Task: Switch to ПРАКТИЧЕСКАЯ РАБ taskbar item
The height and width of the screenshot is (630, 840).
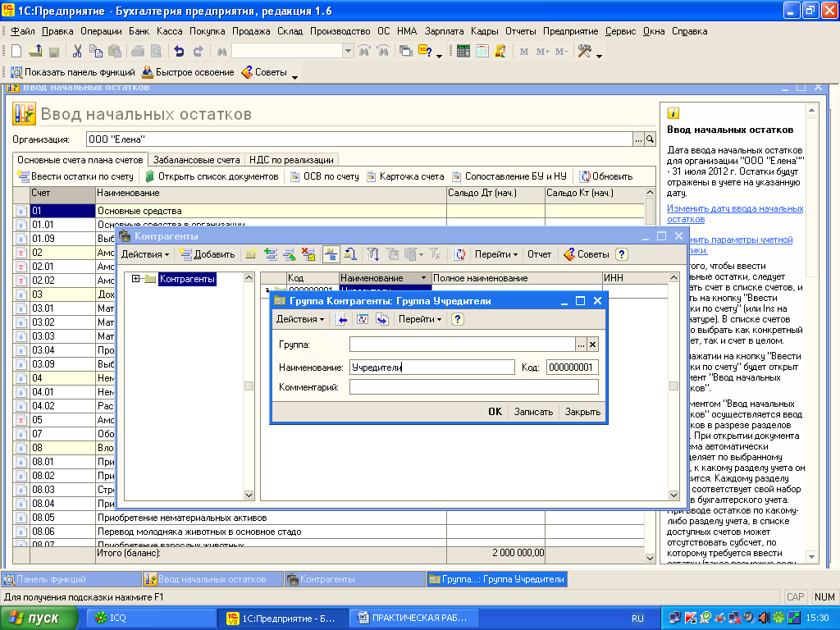Action: (x=413, y=619)
